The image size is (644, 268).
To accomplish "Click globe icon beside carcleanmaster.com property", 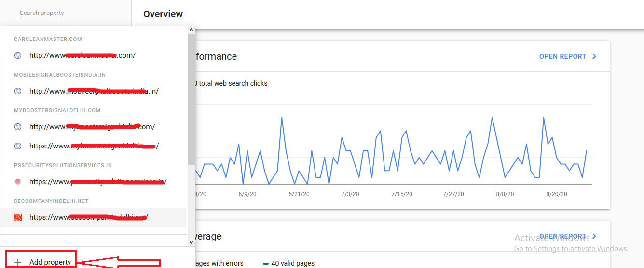I will point(18,55).
